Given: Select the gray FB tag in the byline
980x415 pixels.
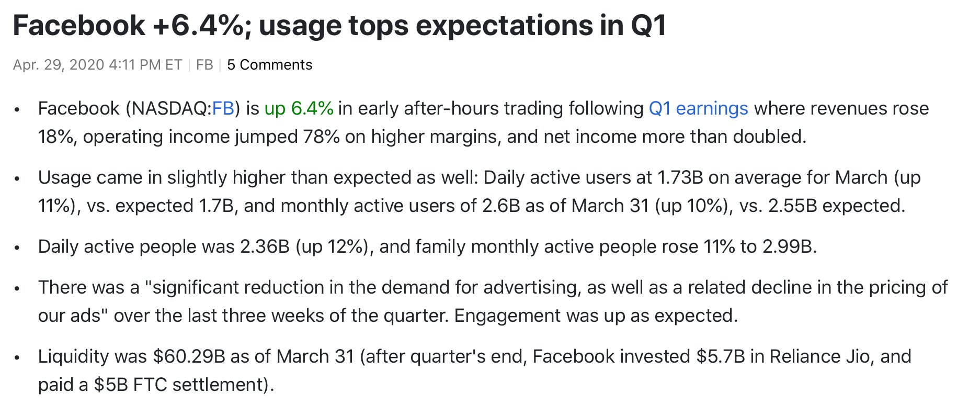Looking at the screenshot, I should [x=204, y=65].
